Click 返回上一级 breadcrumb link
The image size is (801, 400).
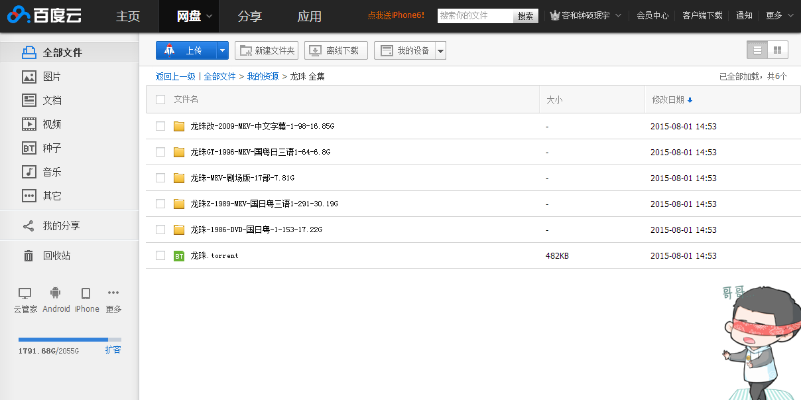pos(175,76)
